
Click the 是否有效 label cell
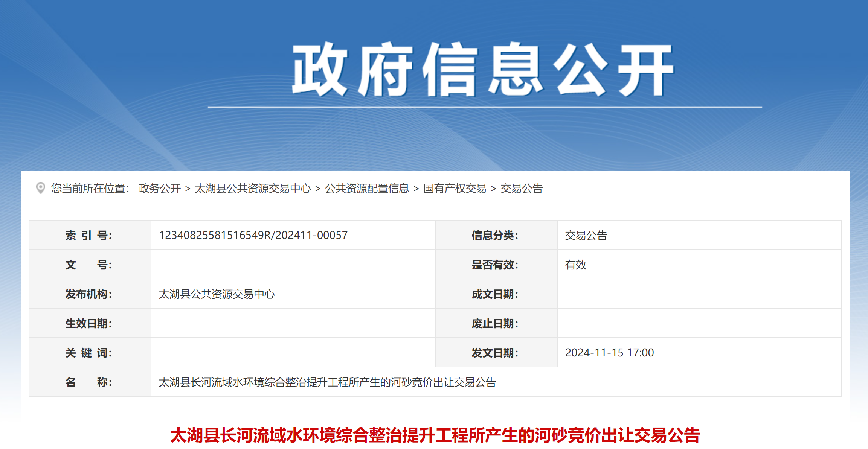(495, 265)
